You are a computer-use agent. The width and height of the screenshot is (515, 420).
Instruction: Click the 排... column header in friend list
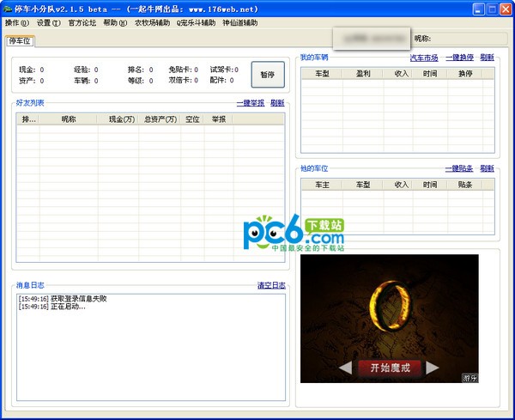[x=28, y=119]
